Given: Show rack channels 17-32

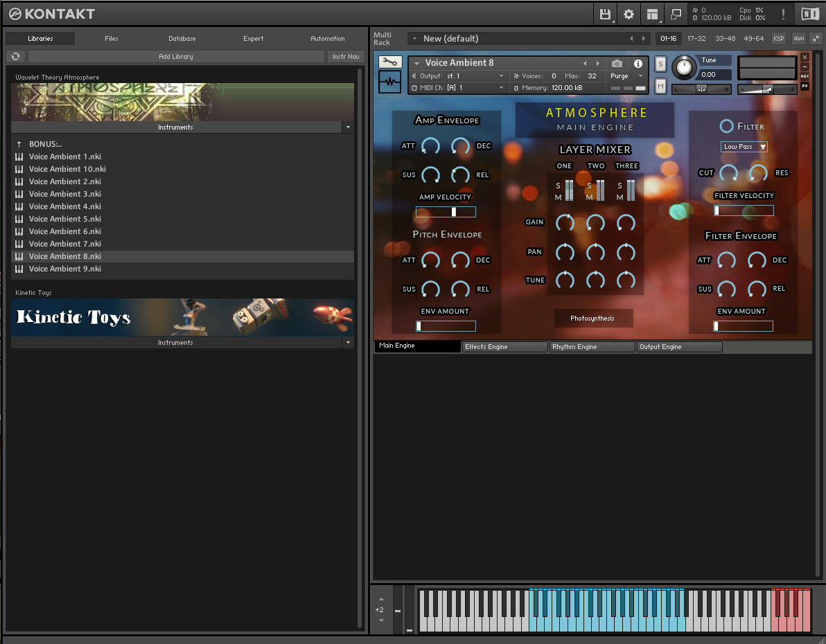Looking at the screenshot, I should 696,39.
